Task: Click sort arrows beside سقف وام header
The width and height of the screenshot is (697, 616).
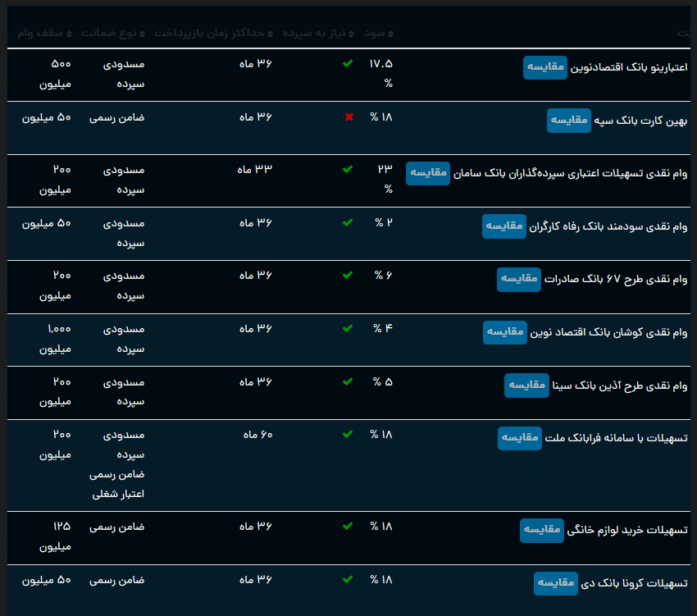Action: point(69,34)
